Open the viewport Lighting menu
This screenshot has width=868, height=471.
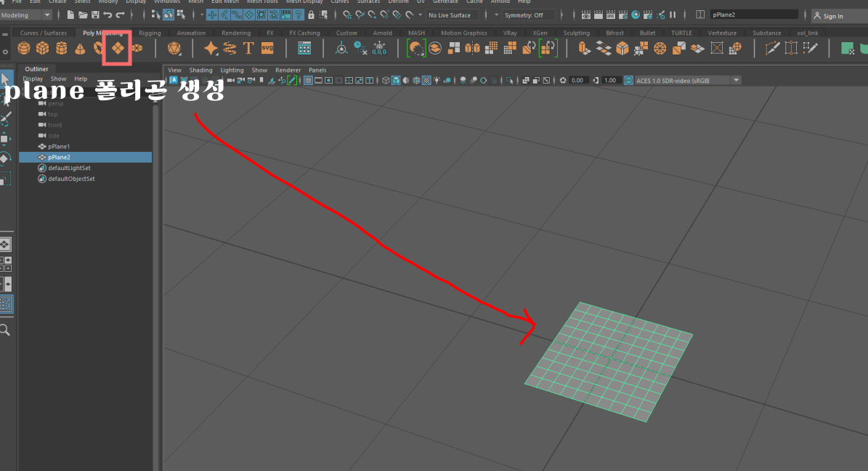[232, 71]
